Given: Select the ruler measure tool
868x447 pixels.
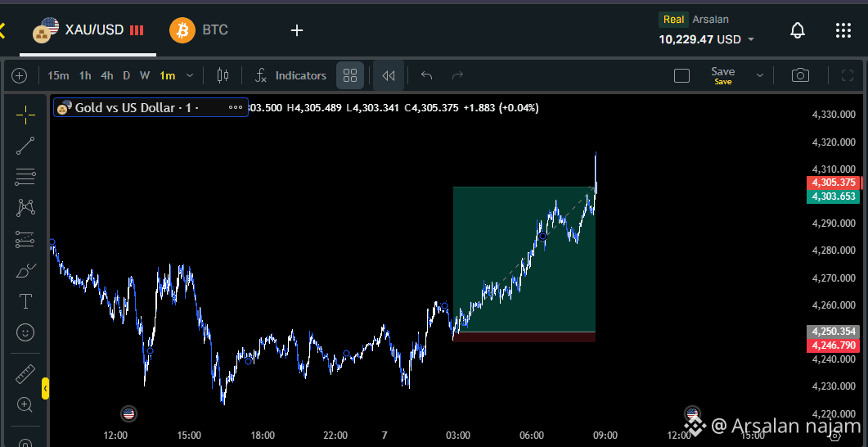Looking at the screenshot, I should 25,374.
